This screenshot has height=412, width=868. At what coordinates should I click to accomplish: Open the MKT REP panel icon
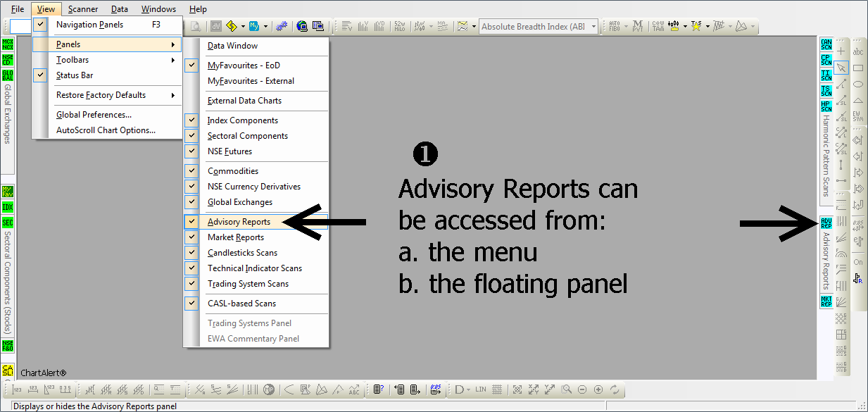coord(826,301)
